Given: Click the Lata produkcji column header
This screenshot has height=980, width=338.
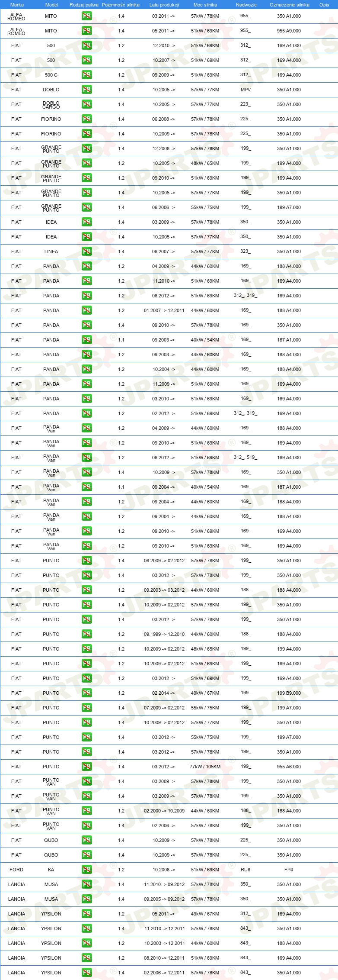Looking at the screenshot, I should 164,5.
